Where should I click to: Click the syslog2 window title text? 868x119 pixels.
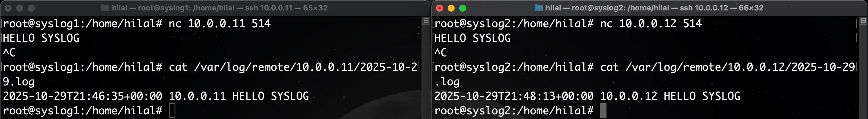654,8
